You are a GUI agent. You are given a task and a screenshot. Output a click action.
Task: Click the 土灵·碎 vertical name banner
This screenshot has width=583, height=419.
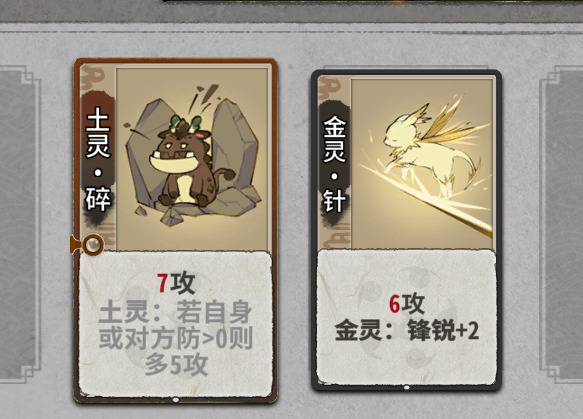tap(98, 159)
